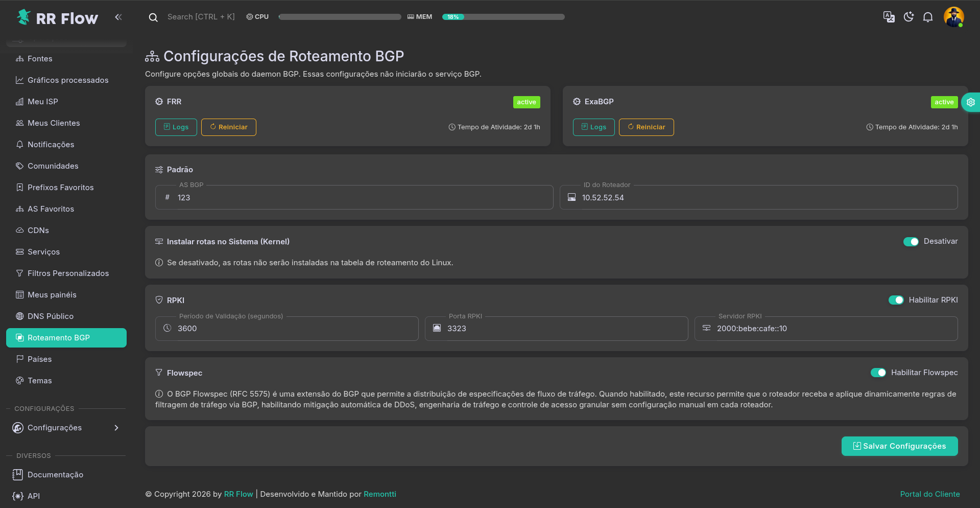The width and height of the screenshot is (980, 508).
Task: Click Salvar Configurações button
Action: [x=899, y=446]
